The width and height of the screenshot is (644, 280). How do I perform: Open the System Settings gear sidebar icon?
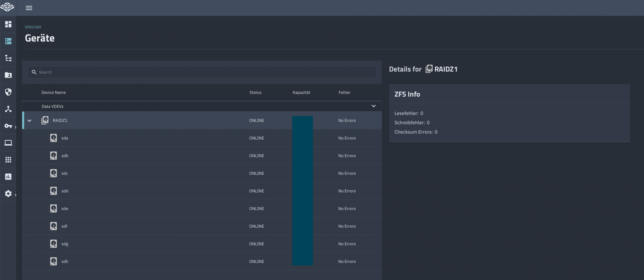point(8,193)
